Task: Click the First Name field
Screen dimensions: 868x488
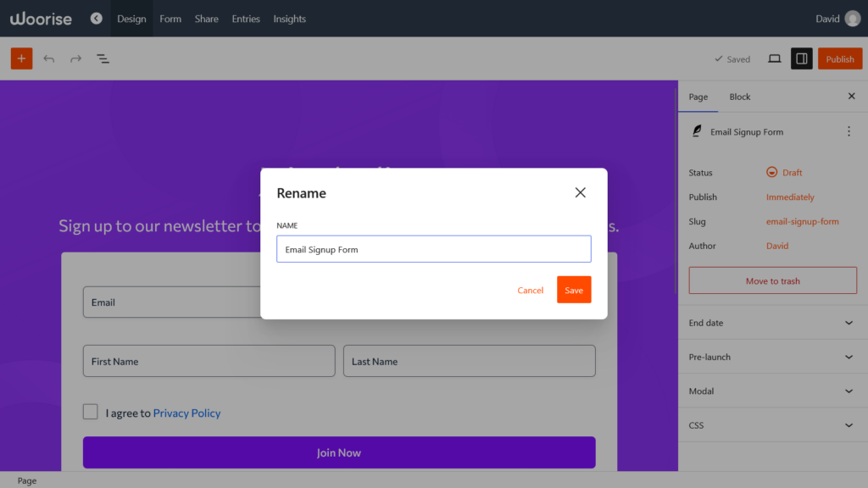Action: (x=209, y=361)
